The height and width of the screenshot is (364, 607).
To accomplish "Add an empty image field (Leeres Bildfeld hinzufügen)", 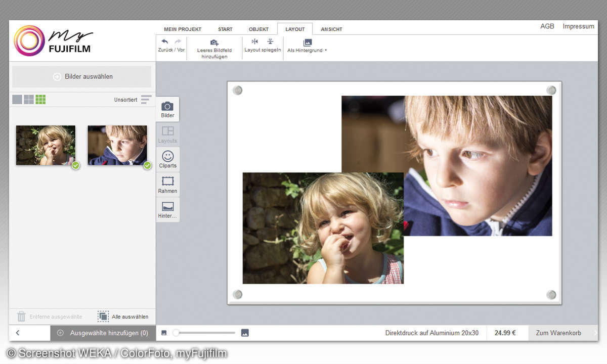I will pyautogui.click(x=214, y=49).
